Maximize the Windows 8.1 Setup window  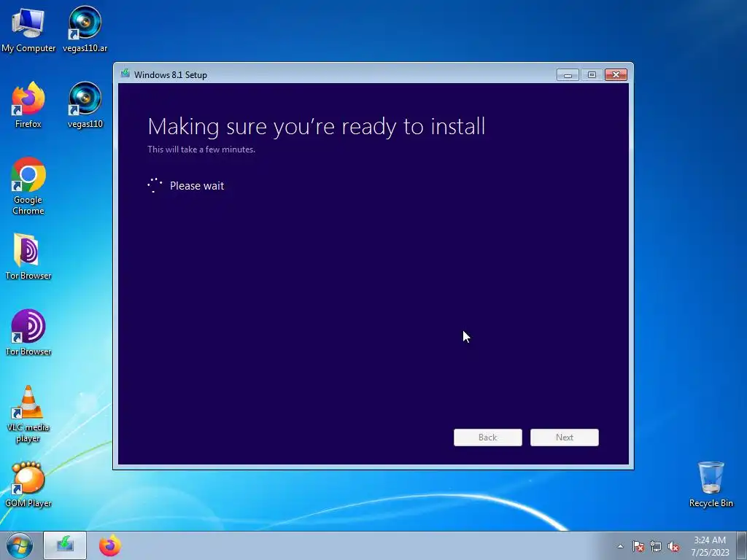[592, 75]
